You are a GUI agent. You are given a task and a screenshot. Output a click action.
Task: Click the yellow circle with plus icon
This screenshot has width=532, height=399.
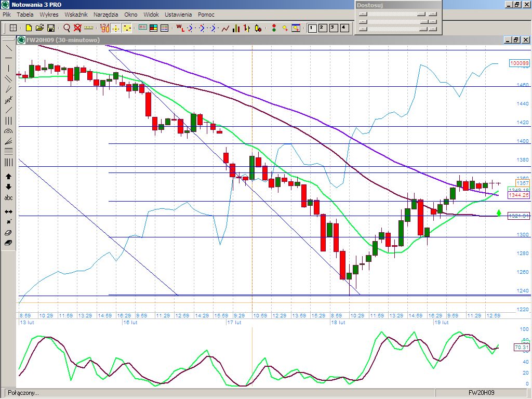point(285,28)
